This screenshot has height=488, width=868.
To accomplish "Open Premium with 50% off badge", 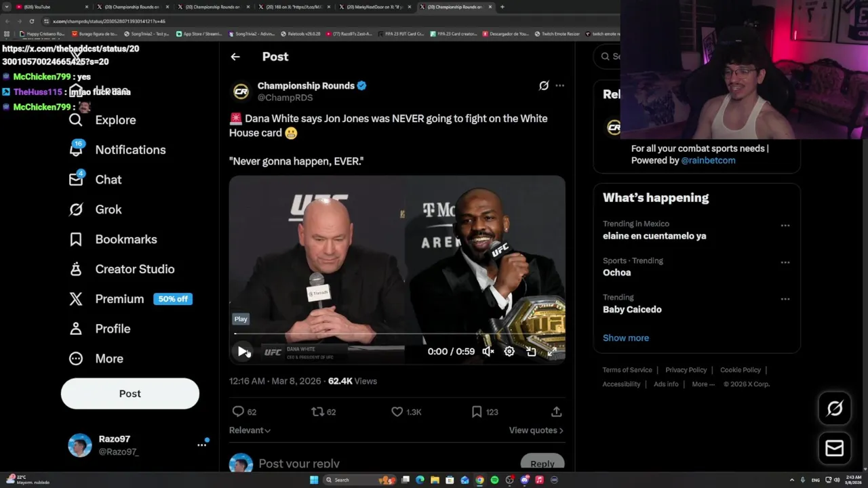I will (131, 299).
